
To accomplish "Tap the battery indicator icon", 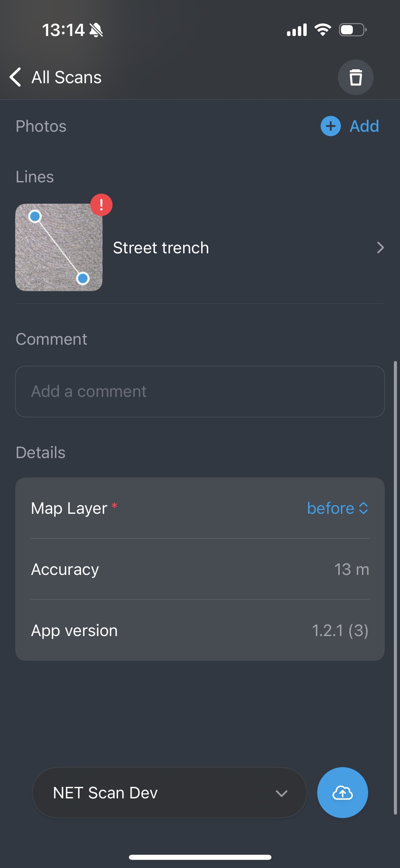I will point(353,30).
